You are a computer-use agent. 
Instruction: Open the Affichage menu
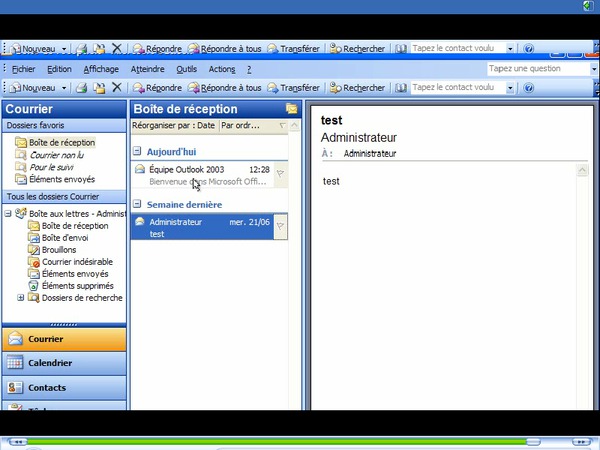(x=101, y=69)
